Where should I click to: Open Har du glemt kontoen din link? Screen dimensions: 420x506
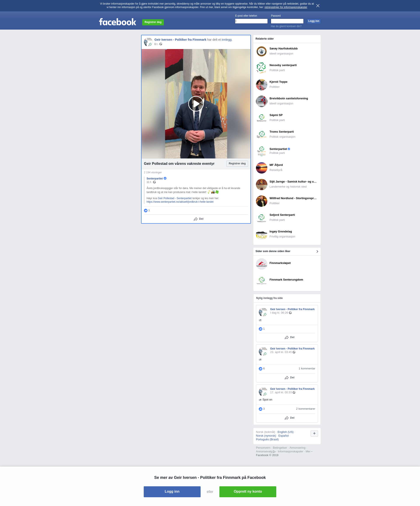(x=286, y=26)
